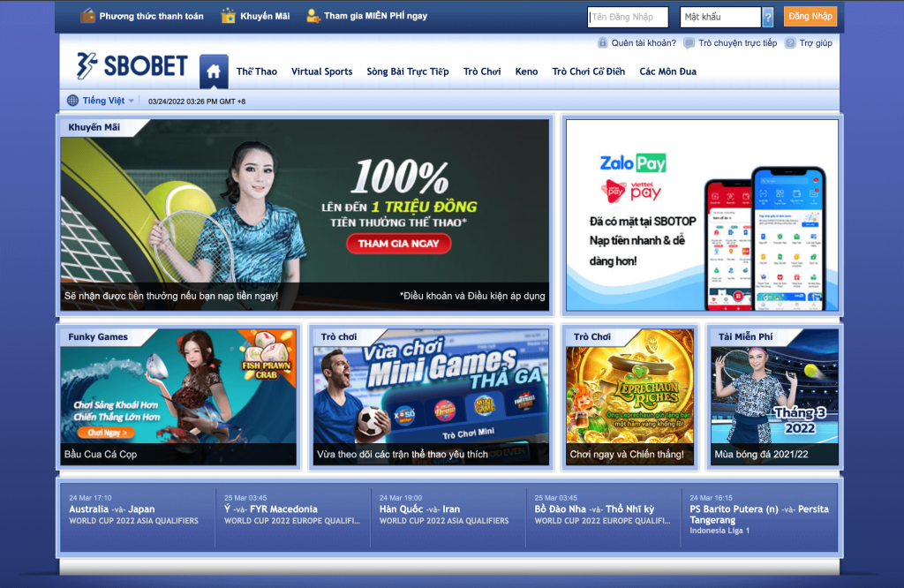Focus the Mật khẩu password field

pos(720,18)
